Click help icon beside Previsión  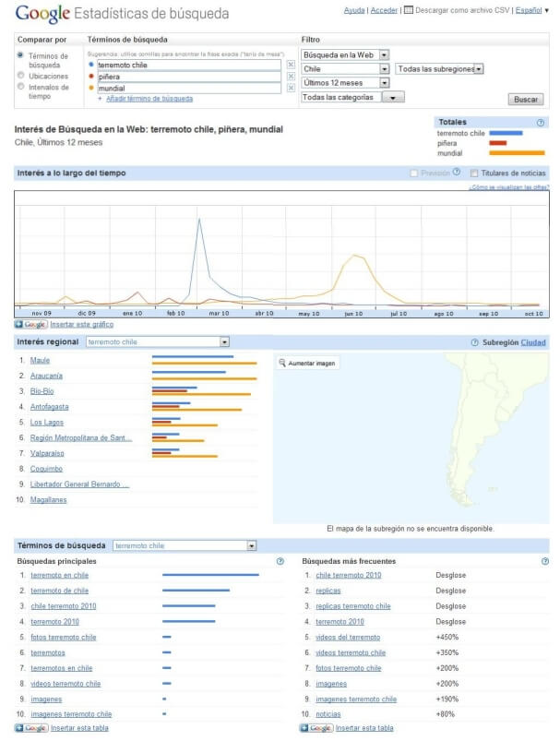[457, 173]
